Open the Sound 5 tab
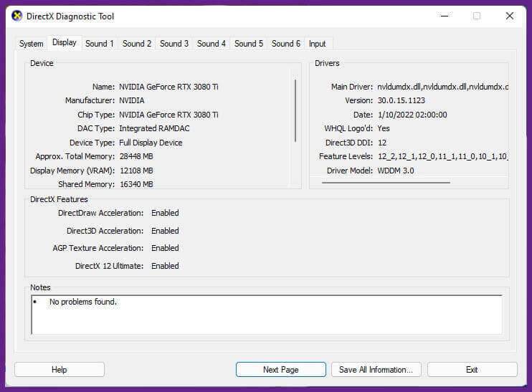The height and width of the screenshot is (392, 532). (249, 44)
